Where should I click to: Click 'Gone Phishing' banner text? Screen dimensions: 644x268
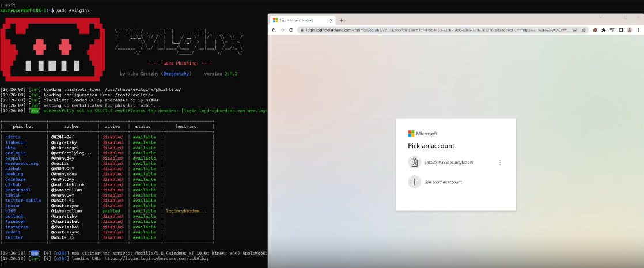click(180, 63)
